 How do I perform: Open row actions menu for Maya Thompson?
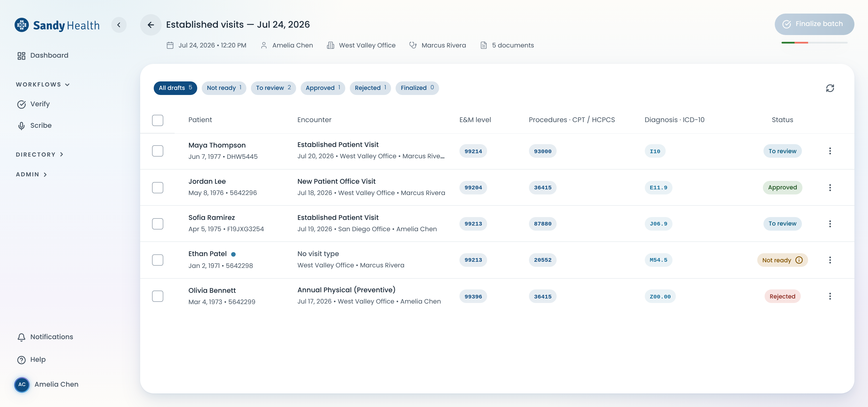(x=830, y=151)
